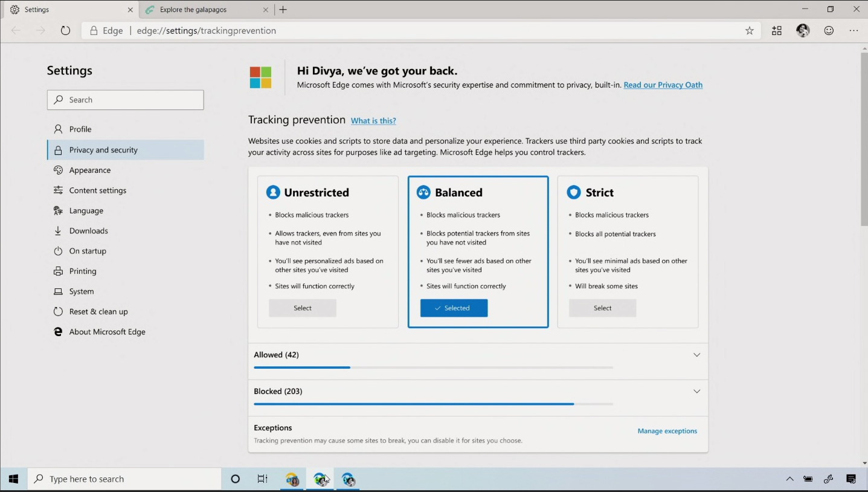
Task: Click the address bar URL
Action: (207, 31)
